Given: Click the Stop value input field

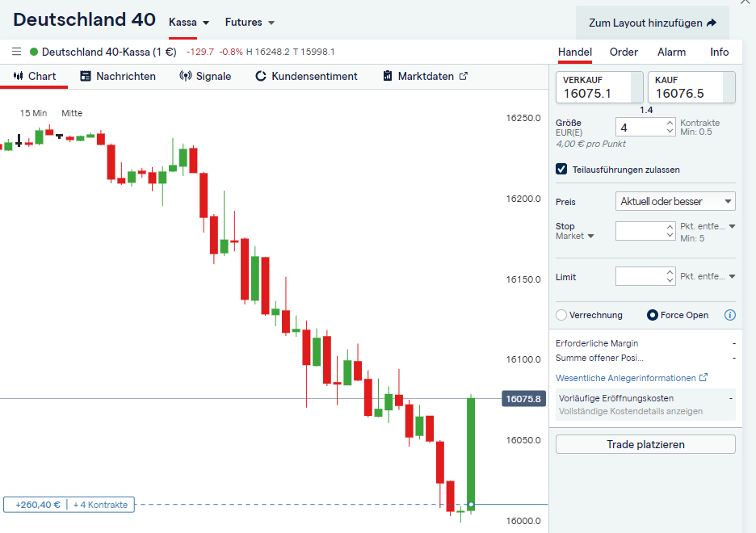Looking at the screenshot, I should (640, 231).
